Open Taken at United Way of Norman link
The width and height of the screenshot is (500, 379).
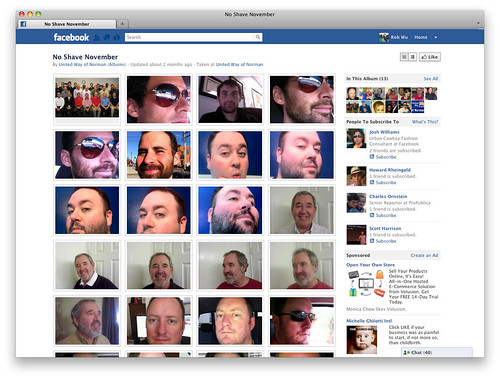point(239,64)
